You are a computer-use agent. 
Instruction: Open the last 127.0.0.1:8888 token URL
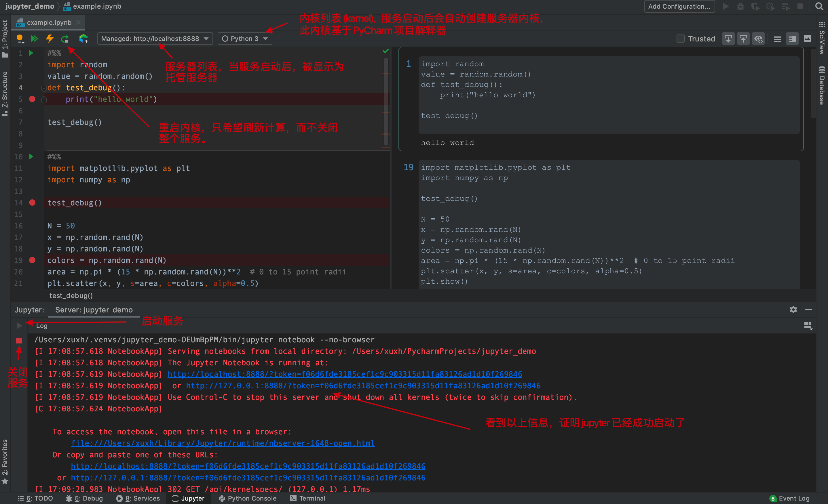(248, 478)
